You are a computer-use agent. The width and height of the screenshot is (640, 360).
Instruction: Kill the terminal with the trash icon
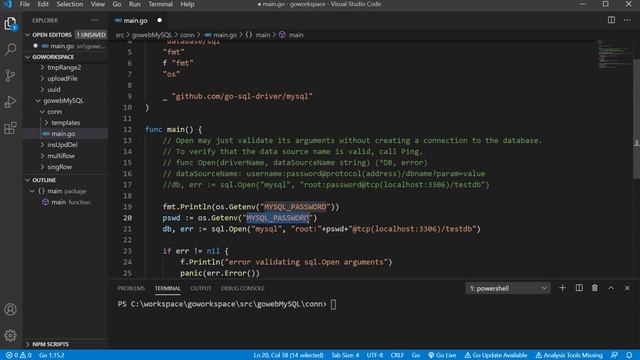(x=595, y=288)
